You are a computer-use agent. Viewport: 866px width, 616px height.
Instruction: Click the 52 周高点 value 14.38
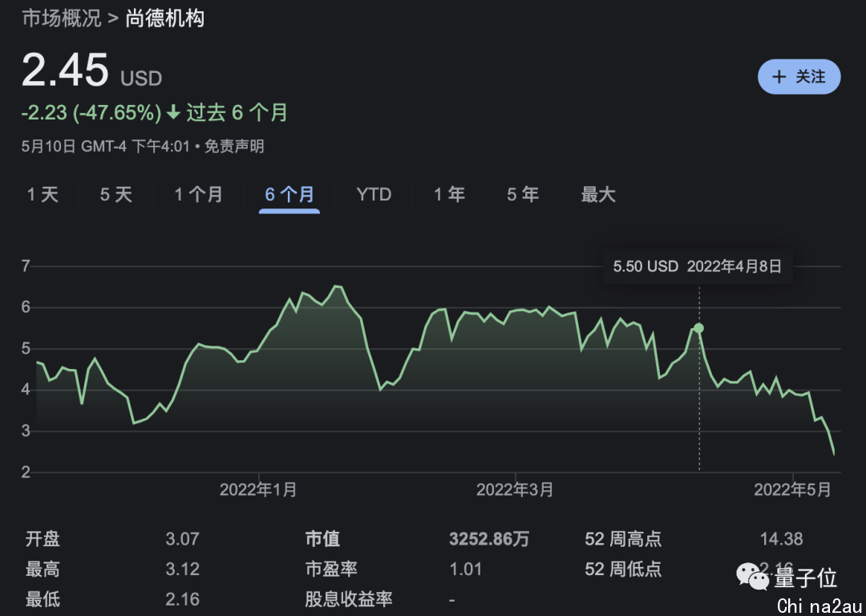pos(782,539)
